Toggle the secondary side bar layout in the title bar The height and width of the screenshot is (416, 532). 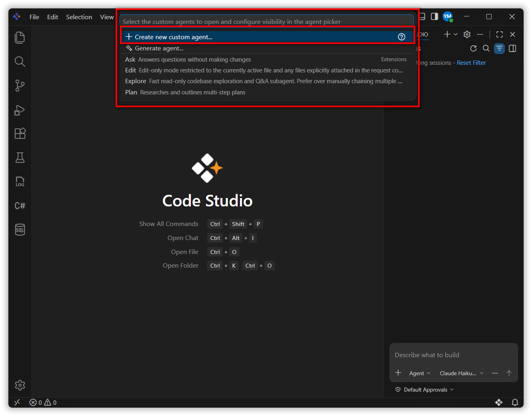tap(434, 16)
